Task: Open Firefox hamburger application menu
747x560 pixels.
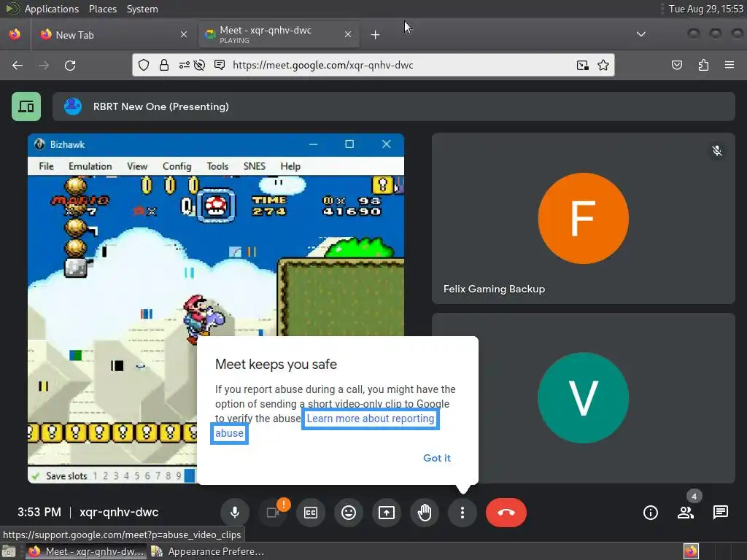Action: pyautogui.click(x=729, y=65)
